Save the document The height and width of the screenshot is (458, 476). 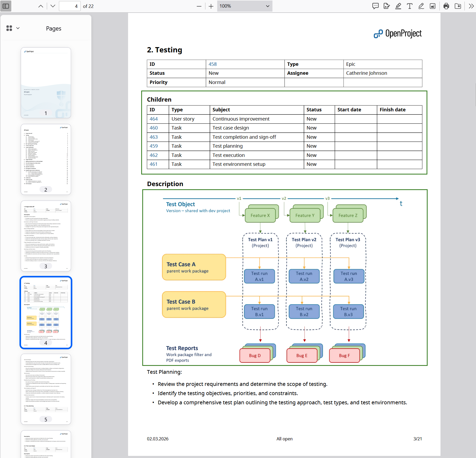pos(458,6)
